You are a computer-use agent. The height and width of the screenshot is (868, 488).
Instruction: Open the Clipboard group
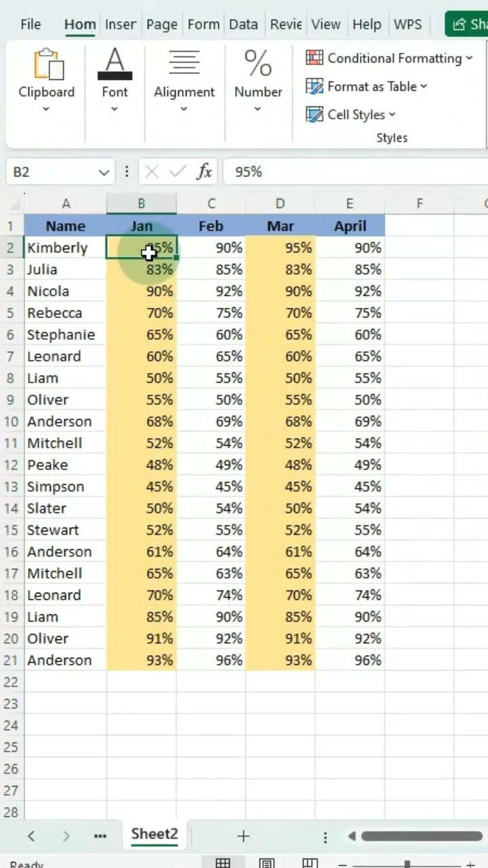coord(46,80)
